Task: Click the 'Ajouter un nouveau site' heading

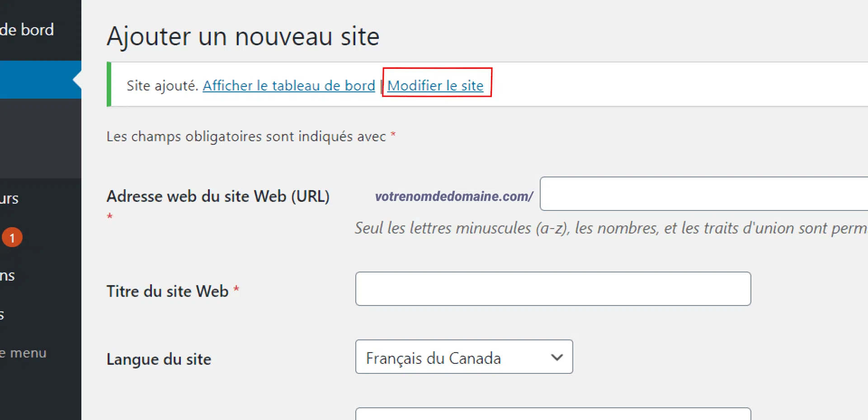Action: (243, 36)
